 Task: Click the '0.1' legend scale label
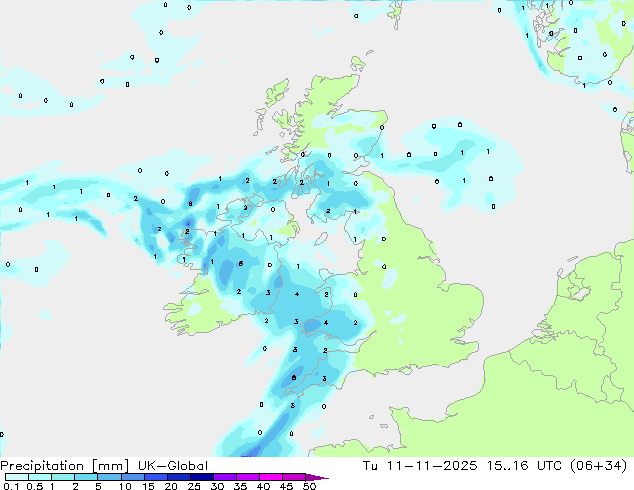11,486
